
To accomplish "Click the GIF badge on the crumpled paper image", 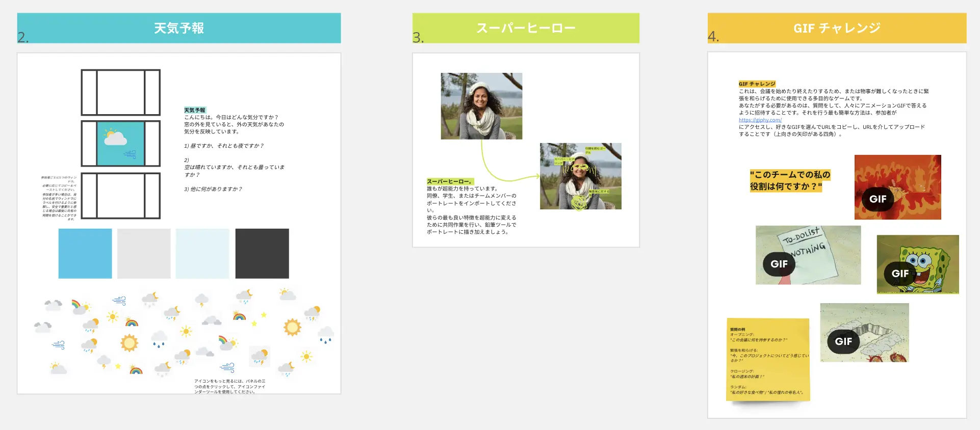I will [843, 341].
